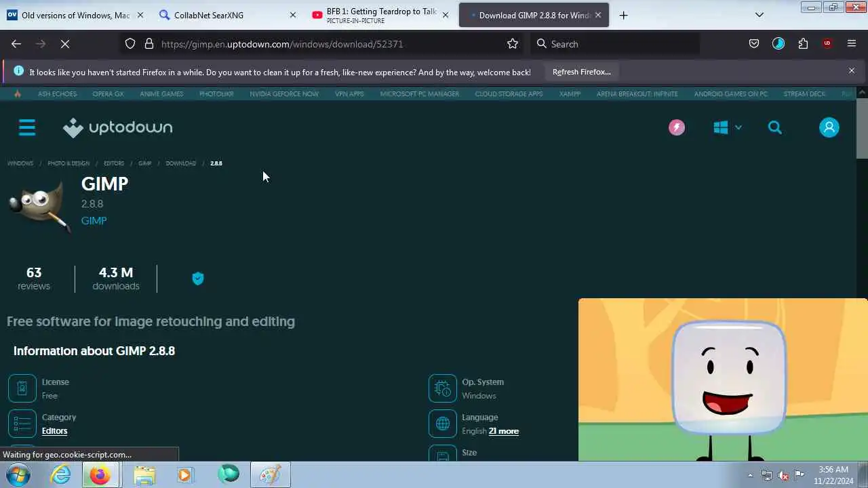868x488 pixels.
Task: Click the Op. System info icon
Action: coord(443,388)
